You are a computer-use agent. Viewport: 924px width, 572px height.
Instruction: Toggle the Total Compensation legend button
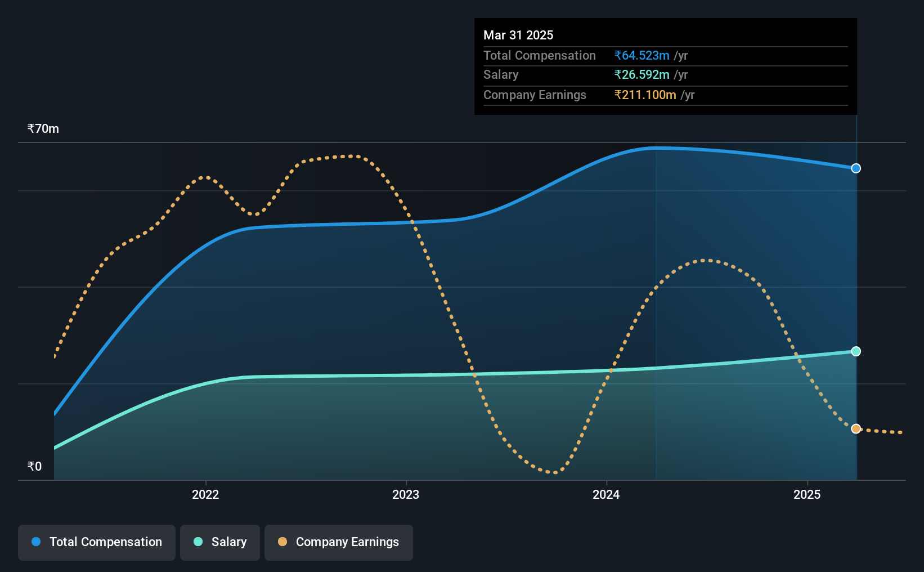click(x=97, y=542)
